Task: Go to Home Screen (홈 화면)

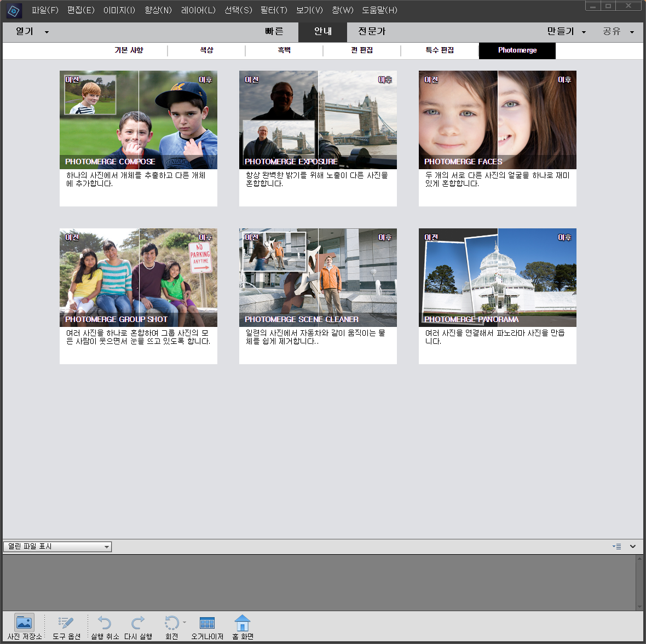Action: click(x=242, y=626)
